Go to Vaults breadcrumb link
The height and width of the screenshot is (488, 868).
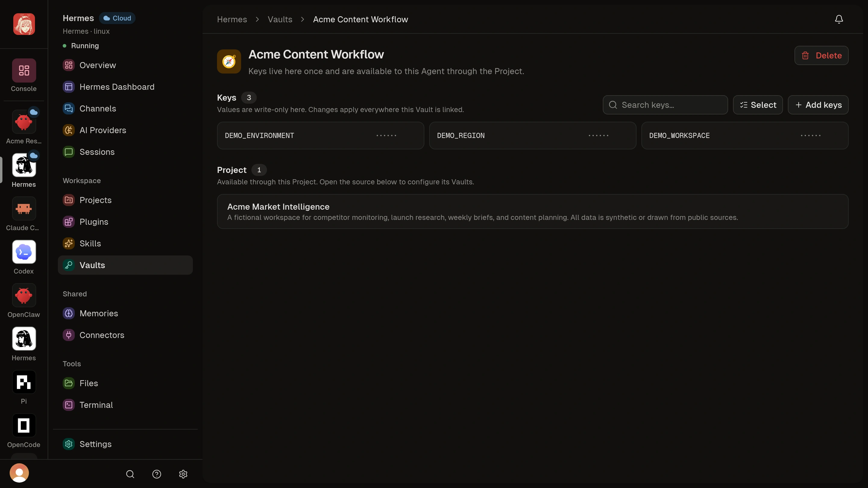pyautogui.click(x=280, y=19)
